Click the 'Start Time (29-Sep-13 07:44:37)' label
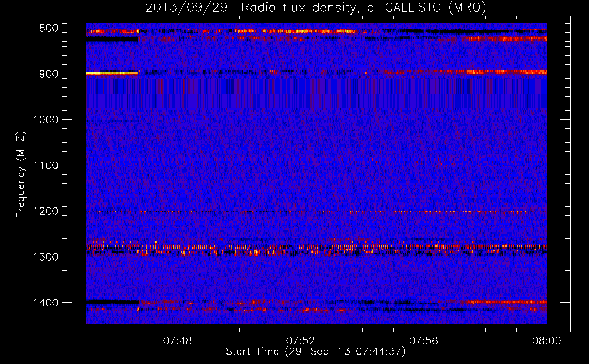This screenshot has width=589, height=364. click(x=316, y=352)
